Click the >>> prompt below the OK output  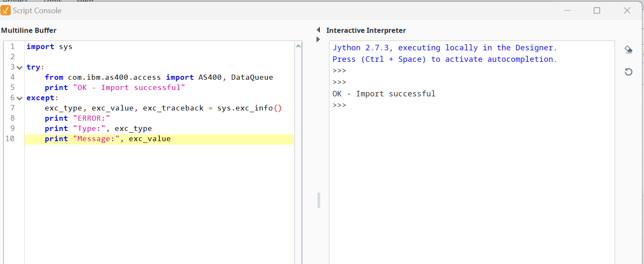[339, 105]
